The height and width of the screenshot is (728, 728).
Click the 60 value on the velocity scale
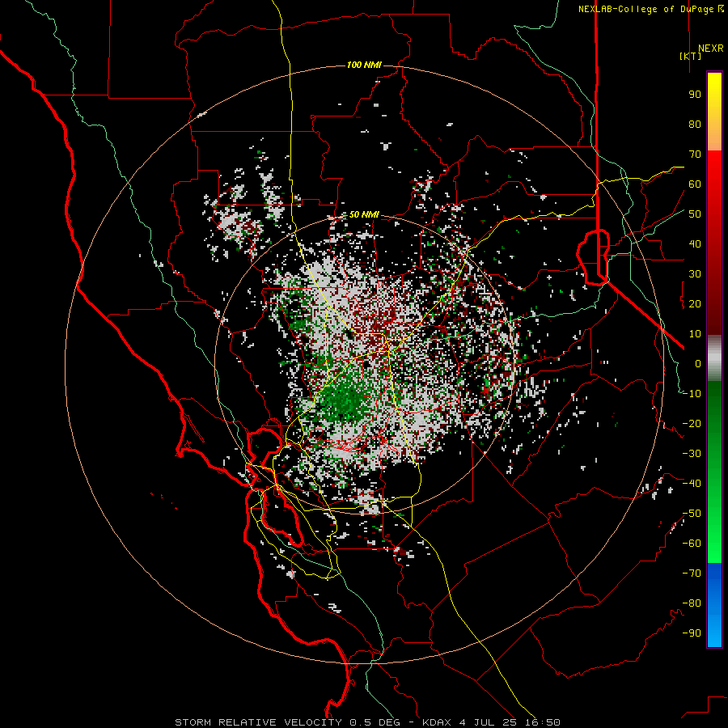(x=695, y=184)
